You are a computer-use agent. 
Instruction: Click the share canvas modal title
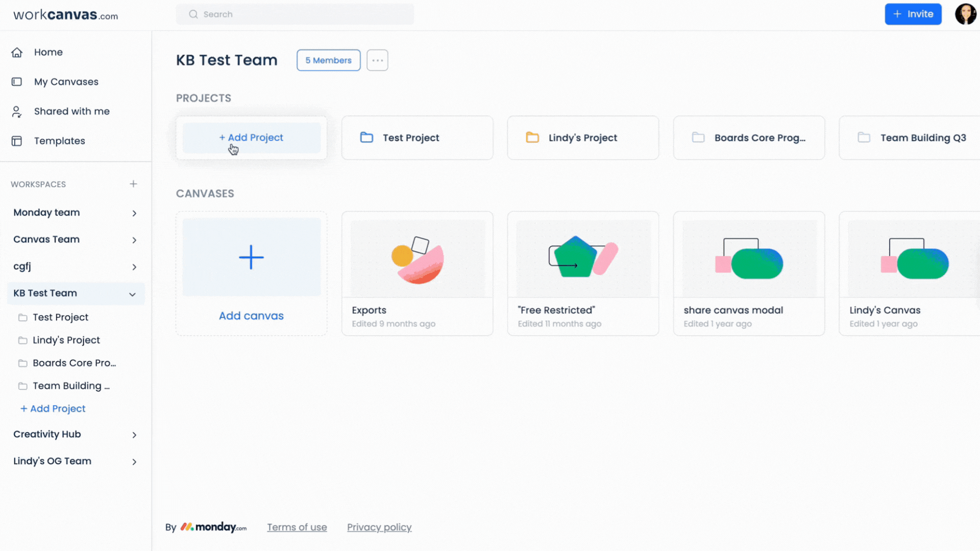733,310
